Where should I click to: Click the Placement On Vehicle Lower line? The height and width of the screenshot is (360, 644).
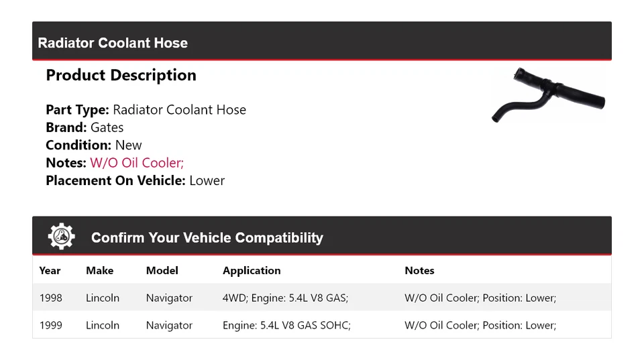point(135,180)
